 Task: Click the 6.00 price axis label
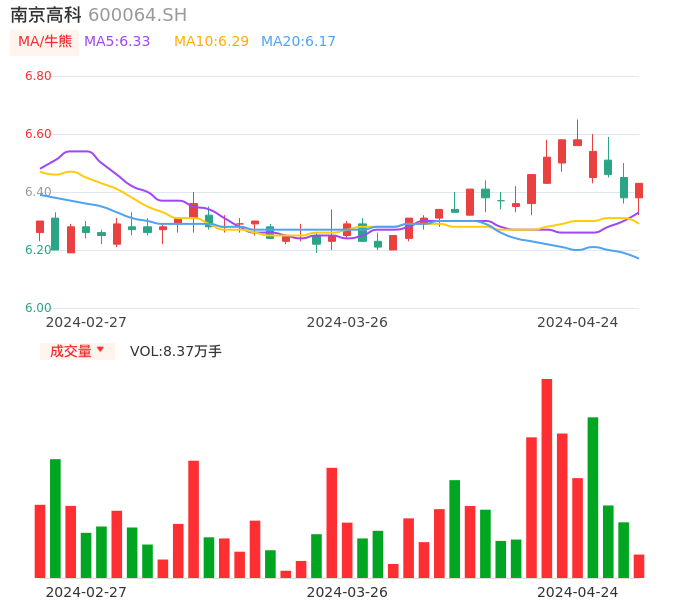pyautogui.click(x=38, y=308)
